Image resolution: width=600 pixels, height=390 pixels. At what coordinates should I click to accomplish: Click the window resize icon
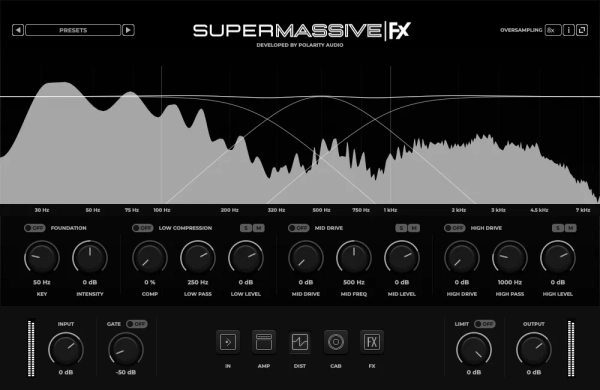[x=582, y=30]
